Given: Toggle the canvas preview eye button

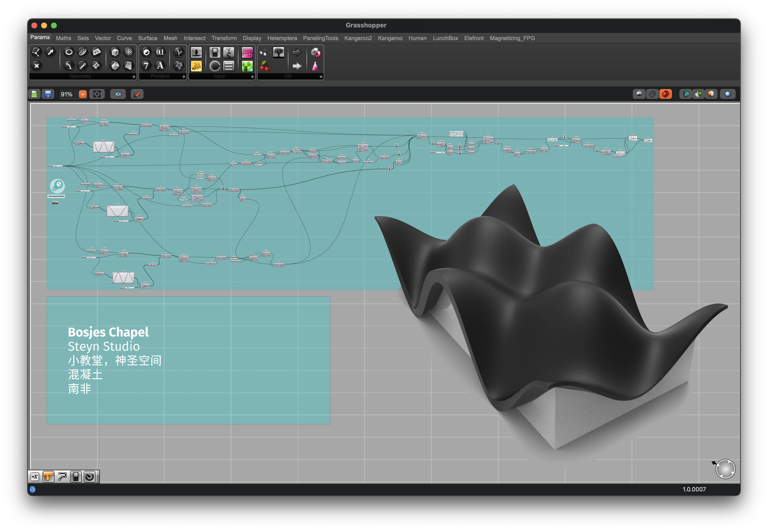Looking at the screenshot, I should [x=118, y=94].
